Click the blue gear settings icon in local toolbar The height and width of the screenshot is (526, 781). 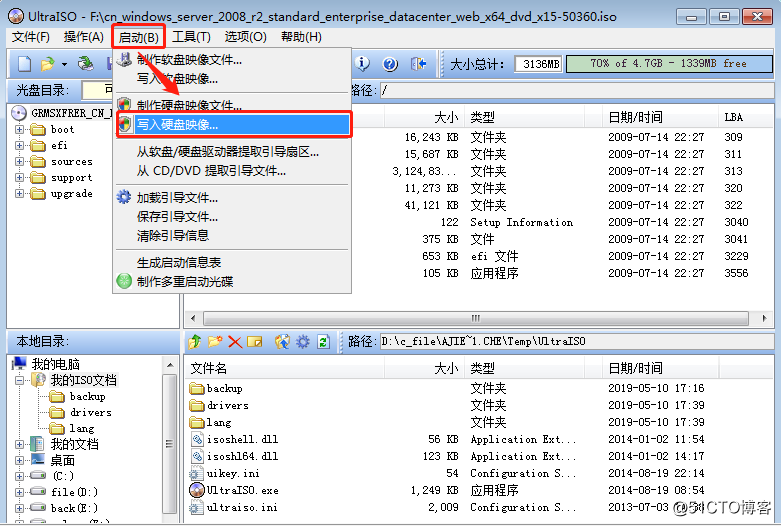pyautogui.click(x=303, y=342)
